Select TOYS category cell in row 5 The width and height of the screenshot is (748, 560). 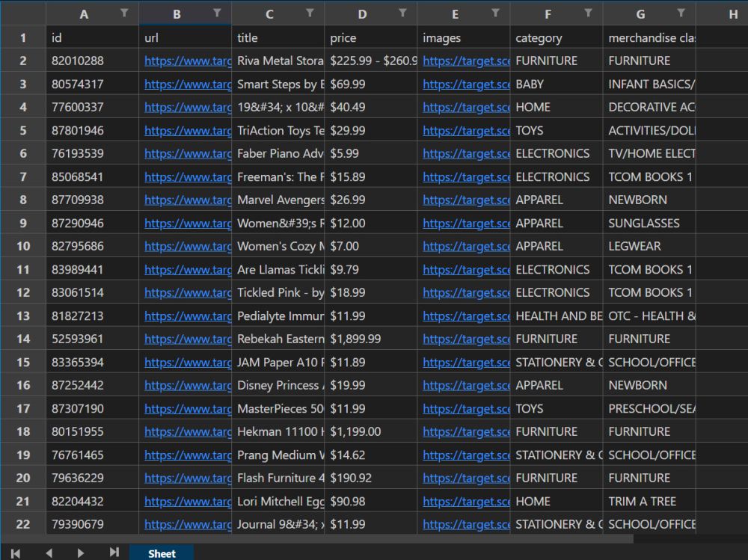click(557, 131)
